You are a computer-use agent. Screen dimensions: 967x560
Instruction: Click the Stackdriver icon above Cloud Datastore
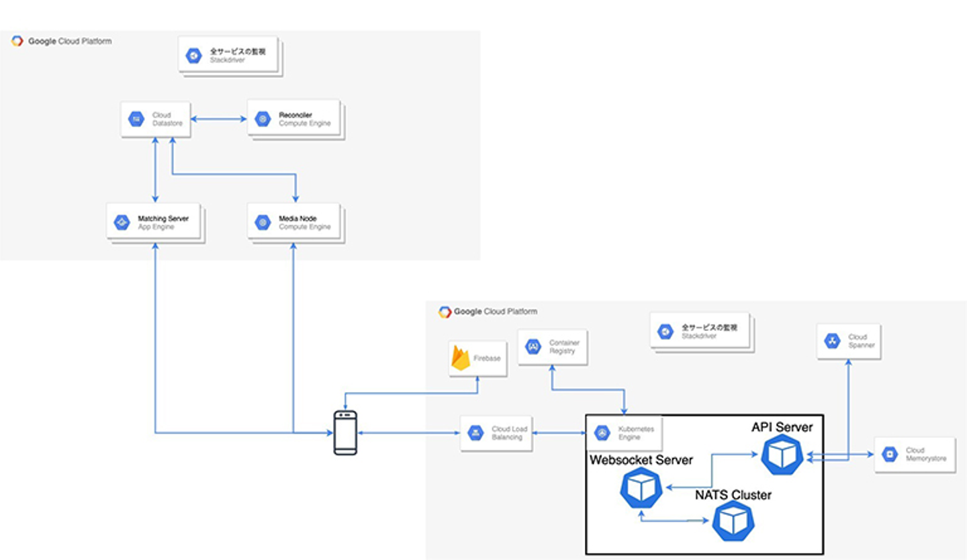point(194,55)
